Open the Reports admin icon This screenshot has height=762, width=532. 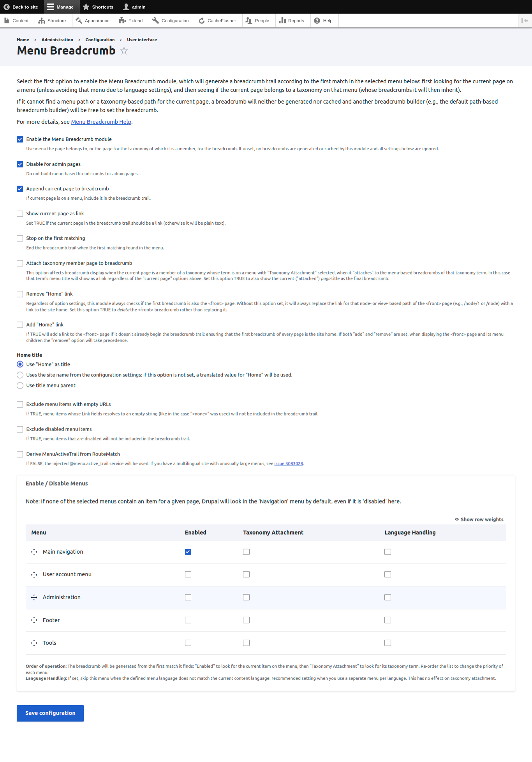click(x=282, y=20)
